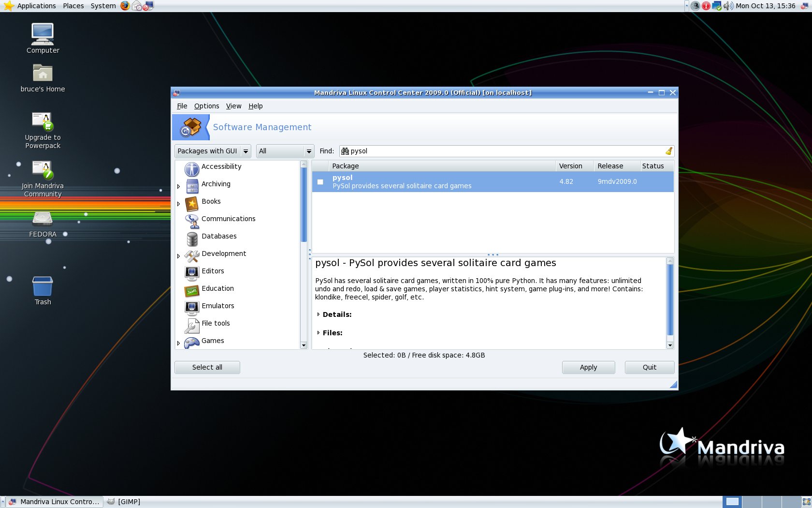Viewport: 812px width, 508px height.
Task: Select the Join Mandriva Community desktop icon
Action: coord(43,169)
